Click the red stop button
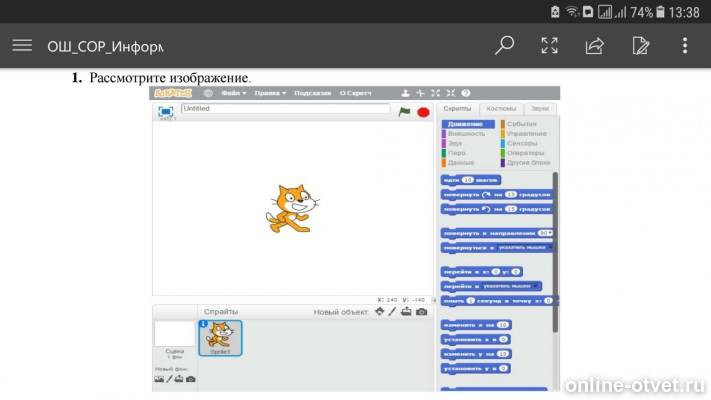Viewport: 711px width, 400px height. point(423,112)
